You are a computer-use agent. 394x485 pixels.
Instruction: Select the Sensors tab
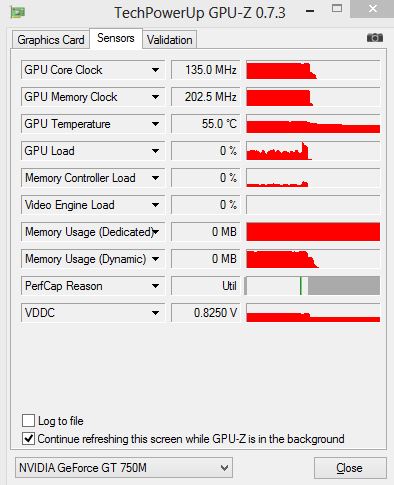116,38
